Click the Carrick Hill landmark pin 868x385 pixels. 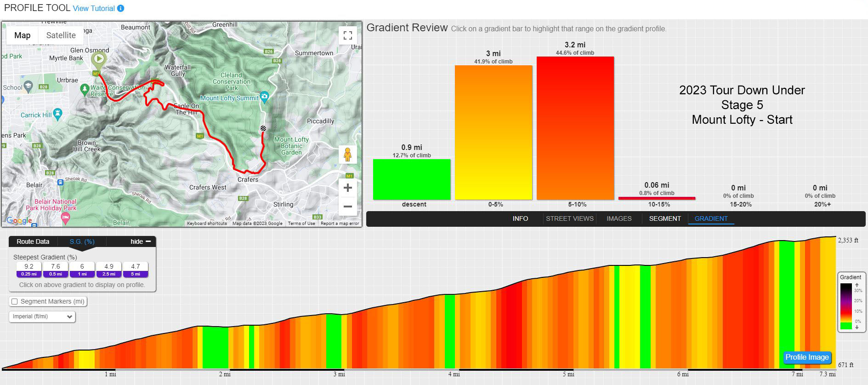pos(57,114)
